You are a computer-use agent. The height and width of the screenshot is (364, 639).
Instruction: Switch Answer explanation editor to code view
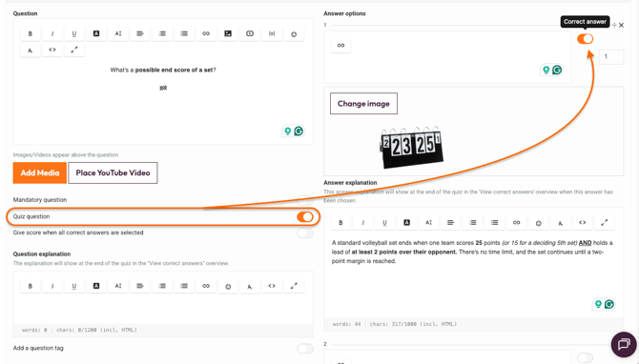[583, 223]
